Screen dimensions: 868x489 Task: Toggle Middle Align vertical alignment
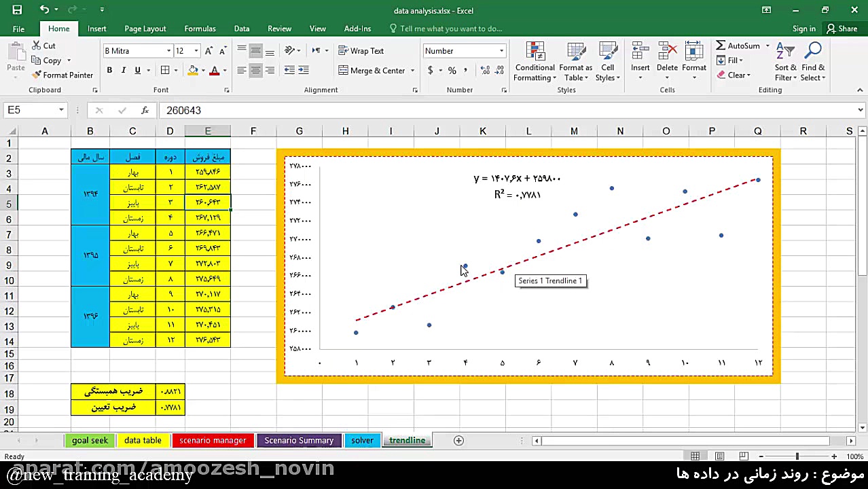coord(255,51)
